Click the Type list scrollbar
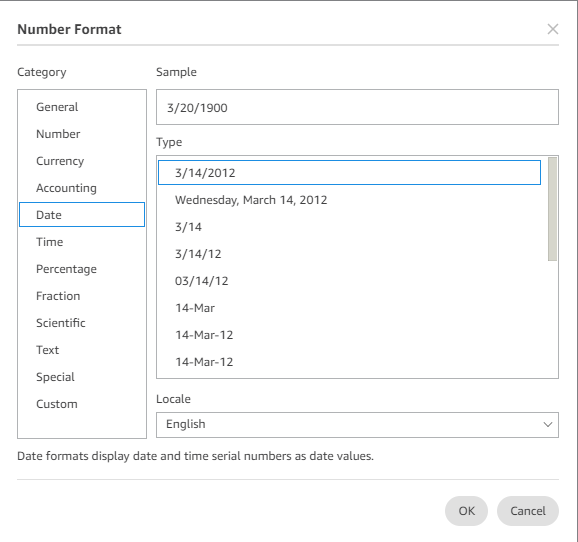The height and width of the screenshot is (542, 578). coord(552,209)
